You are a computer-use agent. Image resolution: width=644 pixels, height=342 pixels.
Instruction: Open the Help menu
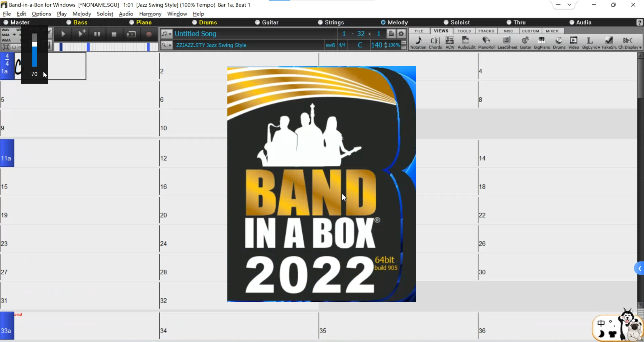point(198,14)
